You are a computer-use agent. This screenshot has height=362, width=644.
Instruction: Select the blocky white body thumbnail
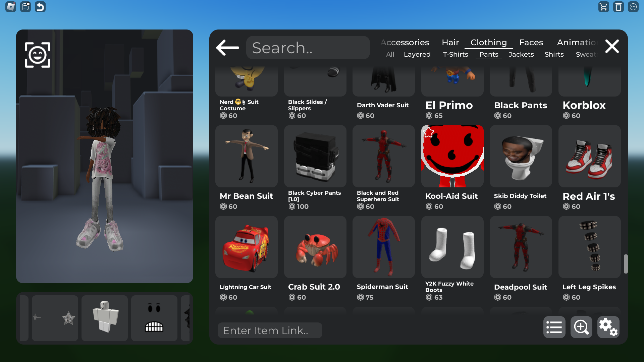coord(105,318)
